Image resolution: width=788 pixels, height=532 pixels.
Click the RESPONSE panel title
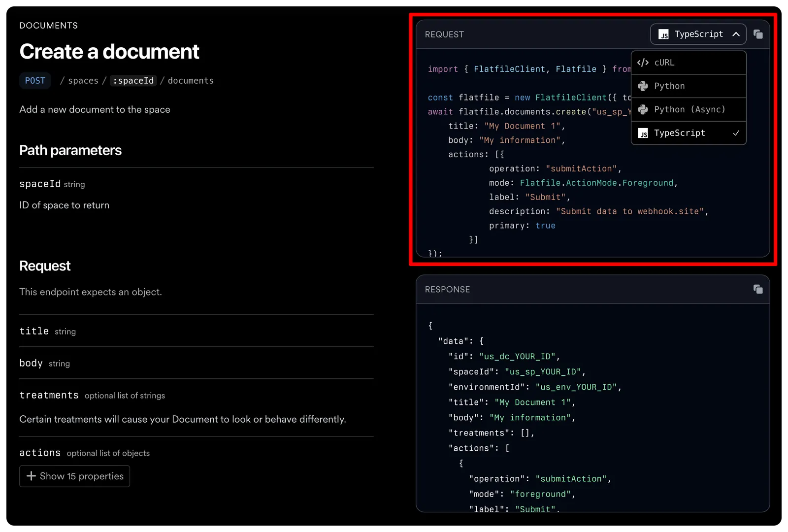(447, 290)
